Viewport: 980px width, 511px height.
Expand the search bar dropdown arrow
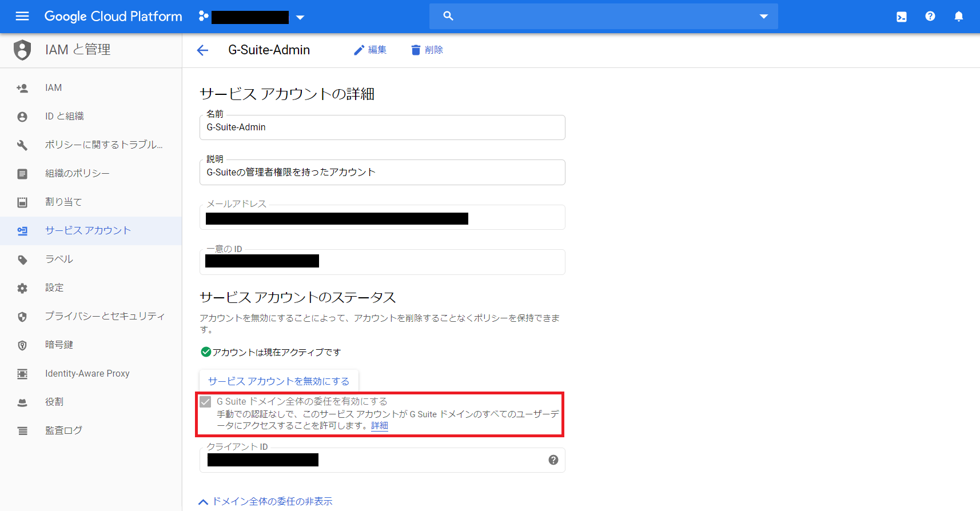(x=763, y=17)
